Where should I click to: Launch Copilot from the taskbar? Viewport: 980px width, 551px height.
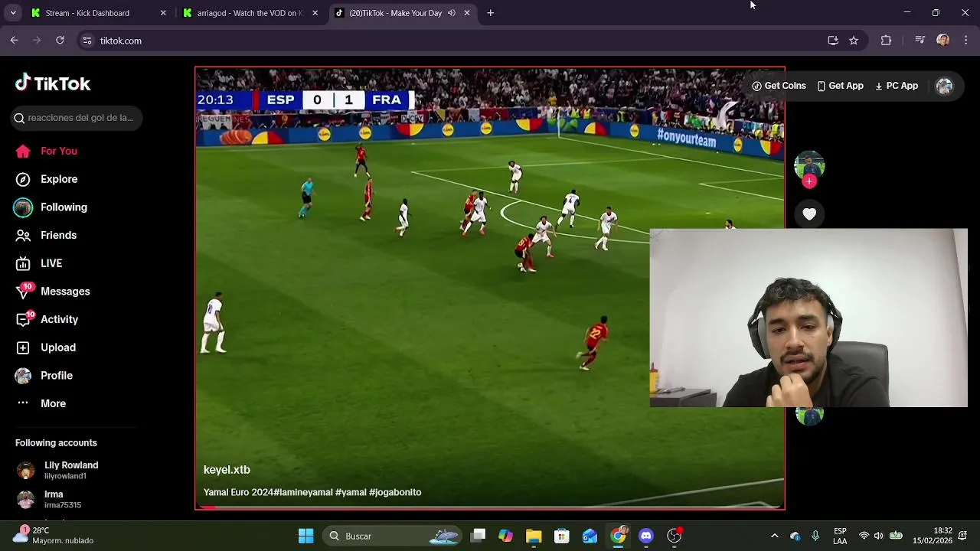coord(506,536)
